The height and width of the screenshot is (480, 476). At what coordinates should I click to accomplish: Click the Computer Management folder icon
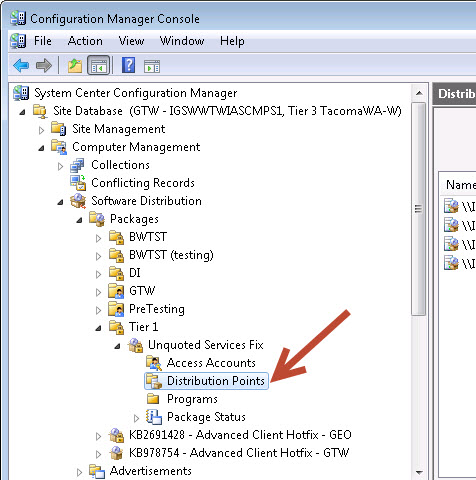59,147
